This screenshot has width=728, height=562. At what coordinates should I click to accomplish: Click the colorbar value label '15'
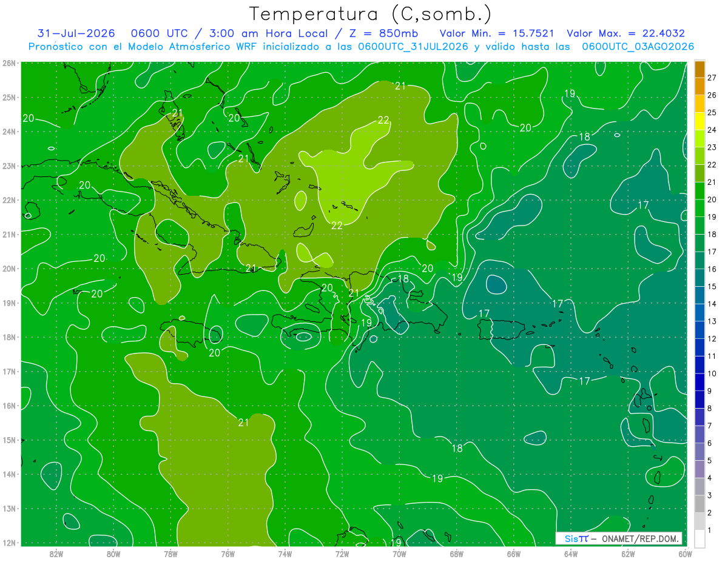712,286
